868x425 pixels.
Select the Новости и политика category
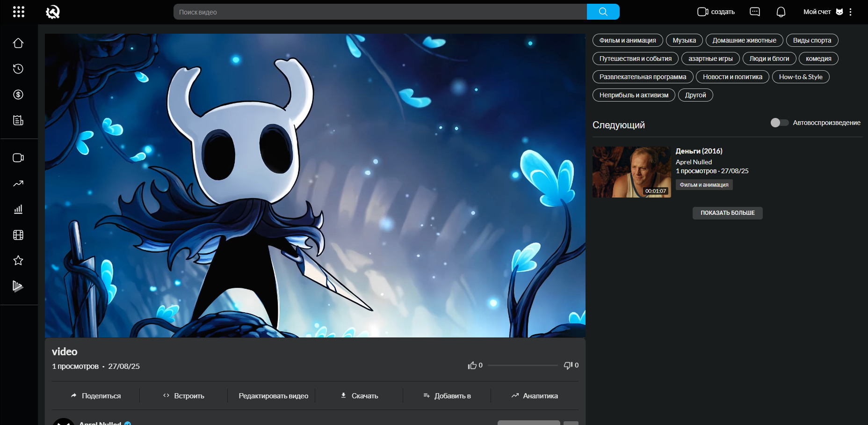coord(733,77)
